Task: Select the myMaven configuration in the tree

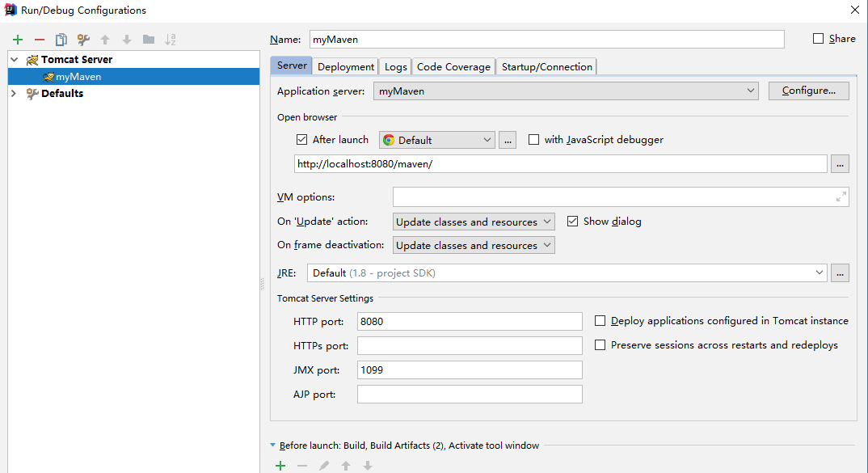Action: coord(133,77)
